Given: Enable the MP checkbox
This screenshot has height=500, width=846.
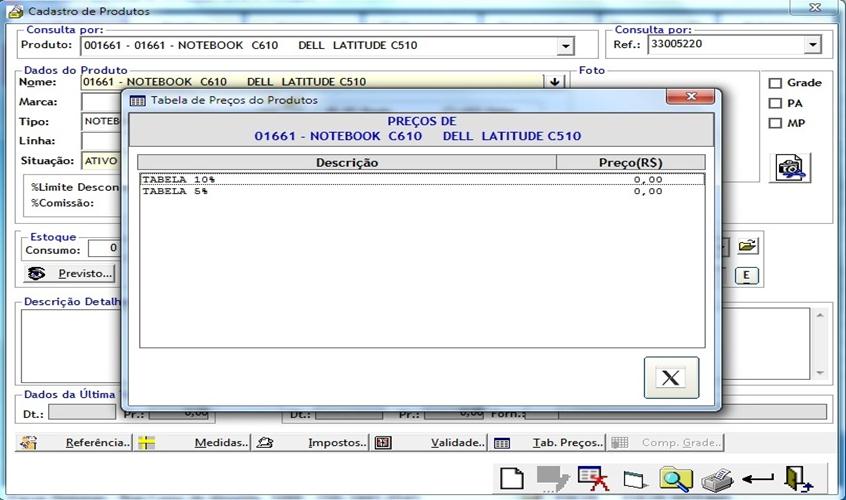Looking at the screenshot, I should [x=775, y=123].
